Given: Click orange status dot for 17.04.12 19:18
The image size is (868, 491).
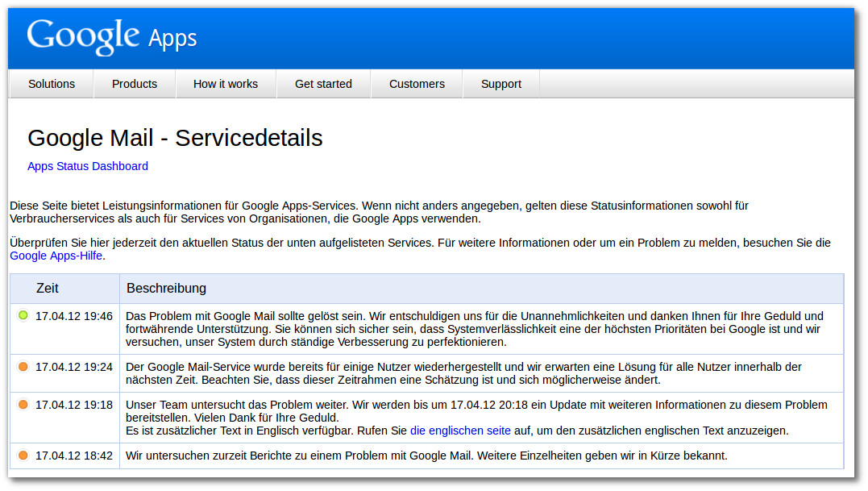Looking at the screenshot, I should [23, 405].
